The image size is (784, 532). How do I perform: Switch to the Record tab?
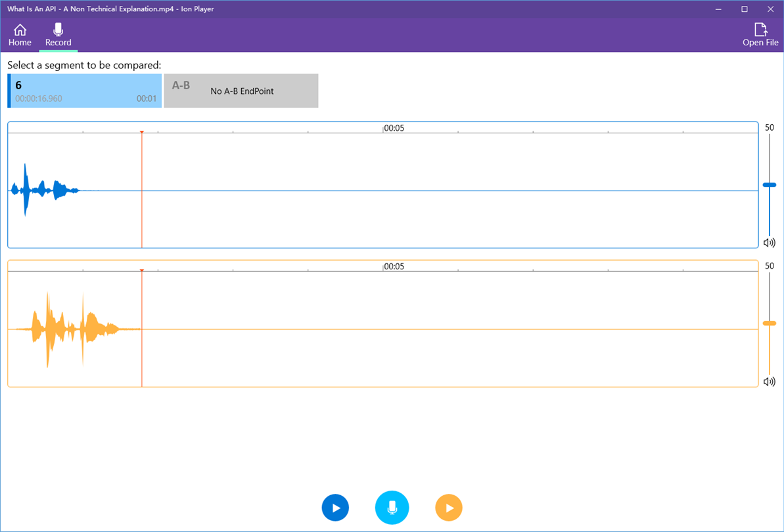click(58, 35)
